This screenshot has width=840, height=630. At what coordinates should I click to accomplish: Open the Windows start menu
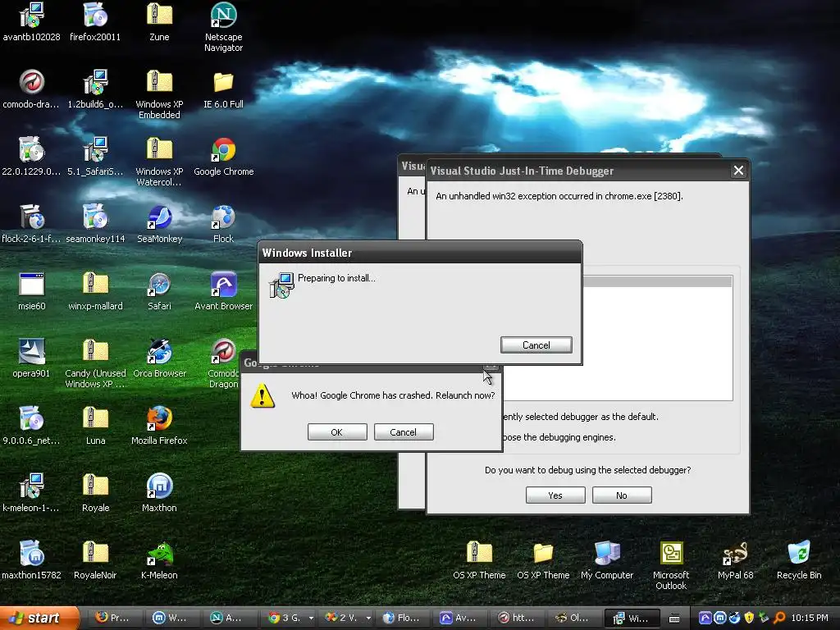point(39,618)
